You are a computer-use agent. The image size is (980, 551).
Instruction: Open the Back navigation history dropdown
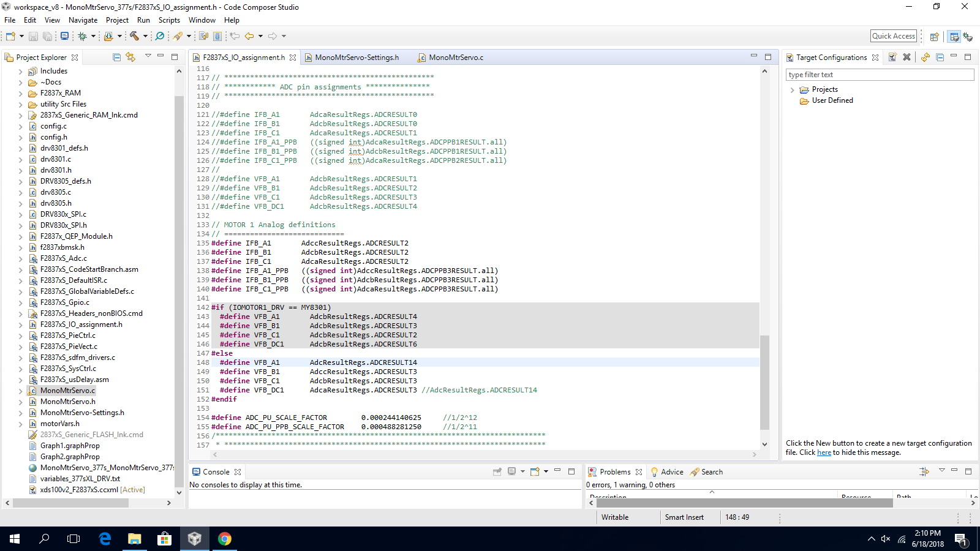(x=260, y=36)
